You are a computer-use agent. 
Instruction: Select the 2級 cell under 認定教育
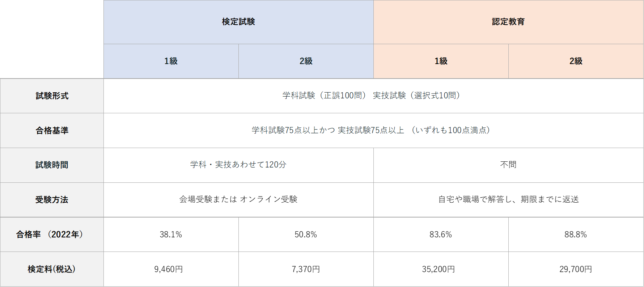pos(576,61)
